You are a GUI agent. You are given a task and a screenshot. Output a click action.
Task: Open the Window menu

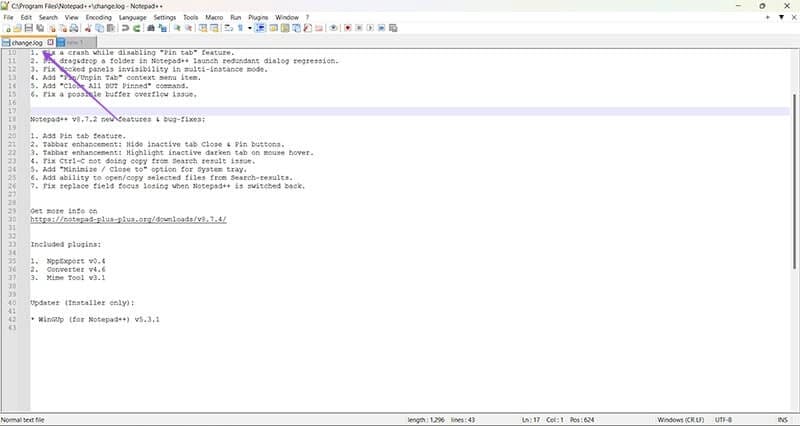click(287, 17)
